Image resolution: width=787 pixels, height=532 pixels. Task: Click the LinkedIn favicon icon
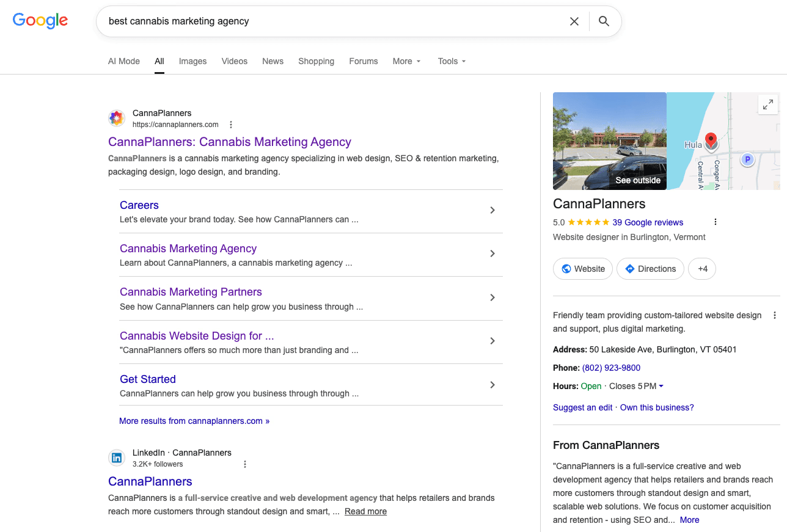pyautogui.click(x=116, y=458)
